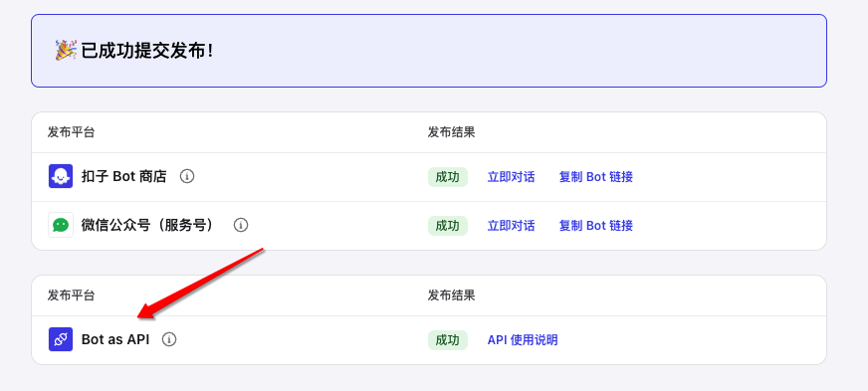Click the Bot as API link icon
Viewport: 868px width, 391px height.
[61, 339]
